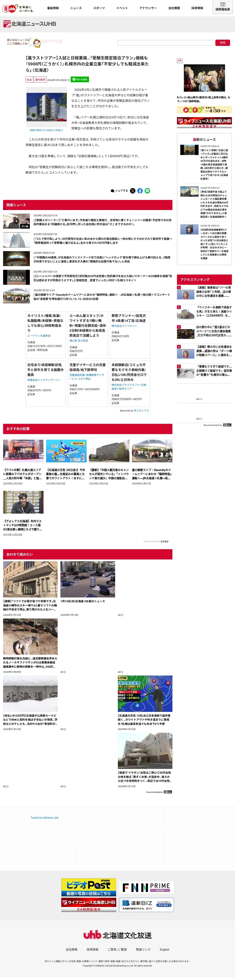Click the apartment building article image

click(x=46, y=107)
